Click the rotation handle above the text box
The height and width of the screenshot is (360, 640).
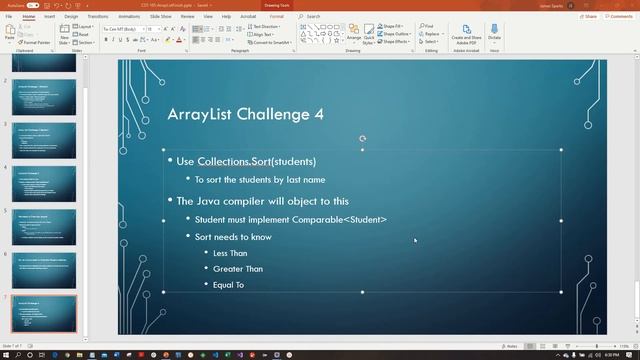(362, 139)
